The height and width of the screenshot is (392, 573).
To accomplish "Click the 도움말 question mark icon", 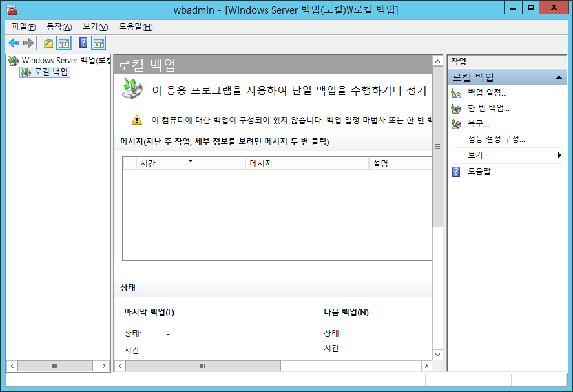I will 455,171.
